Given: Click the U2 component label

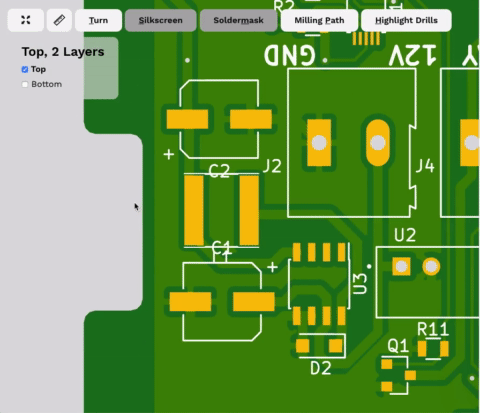Looking at the screenshot, I should (405, 235).
